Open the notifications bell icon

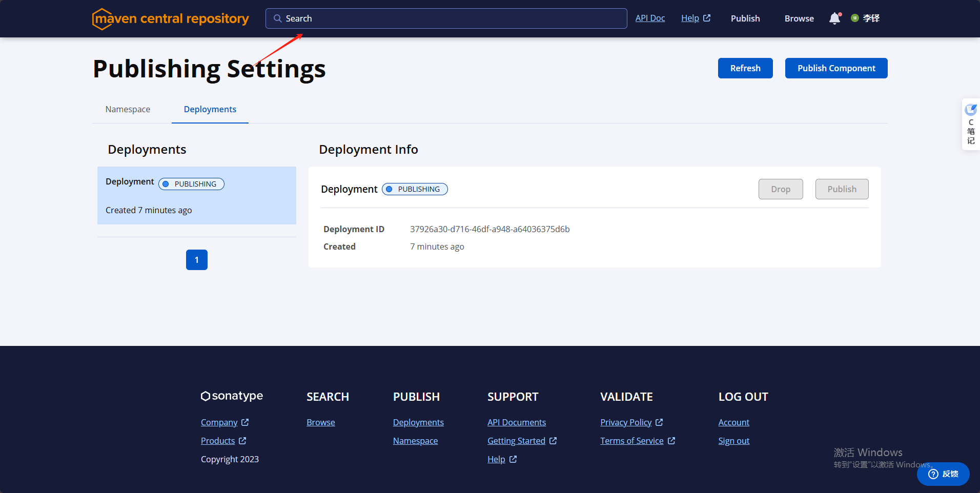(x=835, y=18)
